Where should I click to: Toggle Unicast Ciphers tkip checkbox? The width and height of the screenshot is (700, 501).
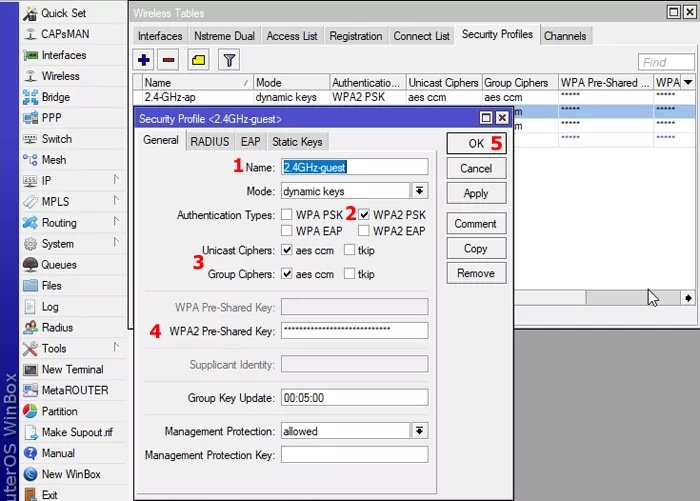coord(349,250)
